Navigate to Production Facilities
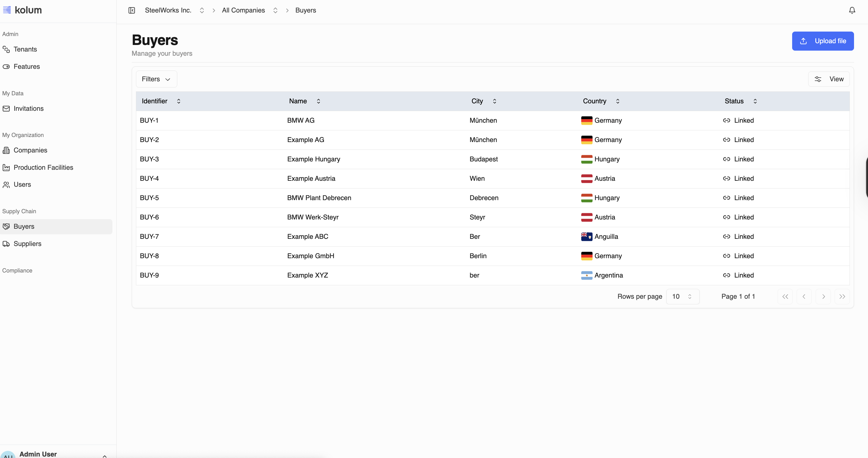Viewport: 868px width, 458px height. pos(43,168)
